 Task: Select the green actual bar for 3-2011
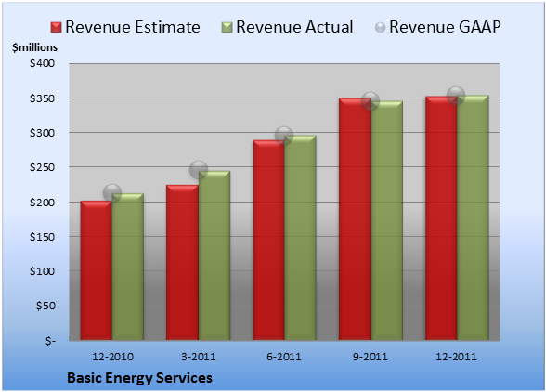coord(214,255)
